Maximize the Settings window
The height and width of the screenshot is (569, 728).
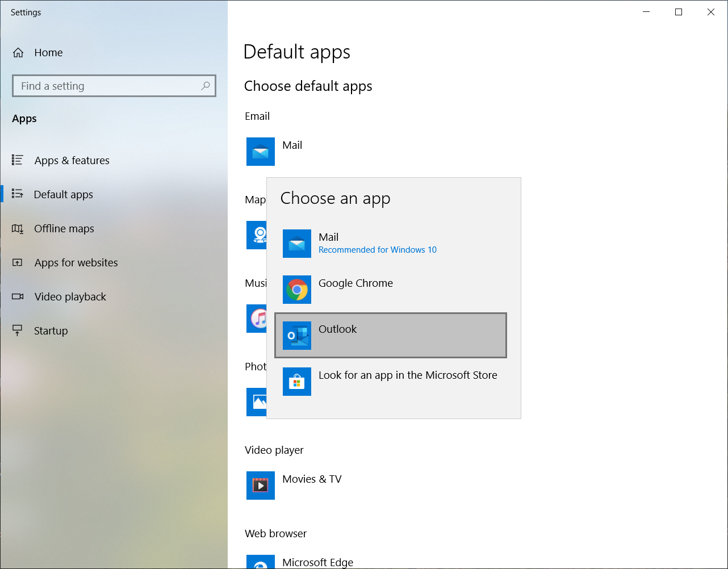click(678, 12)
